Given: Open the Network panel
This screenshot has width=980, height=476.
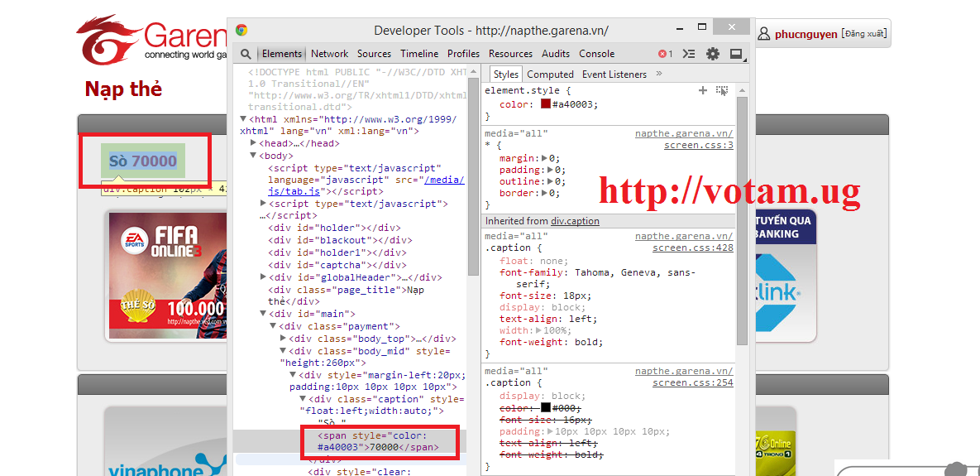Looking at the screenshot, I should click(329, 54).
